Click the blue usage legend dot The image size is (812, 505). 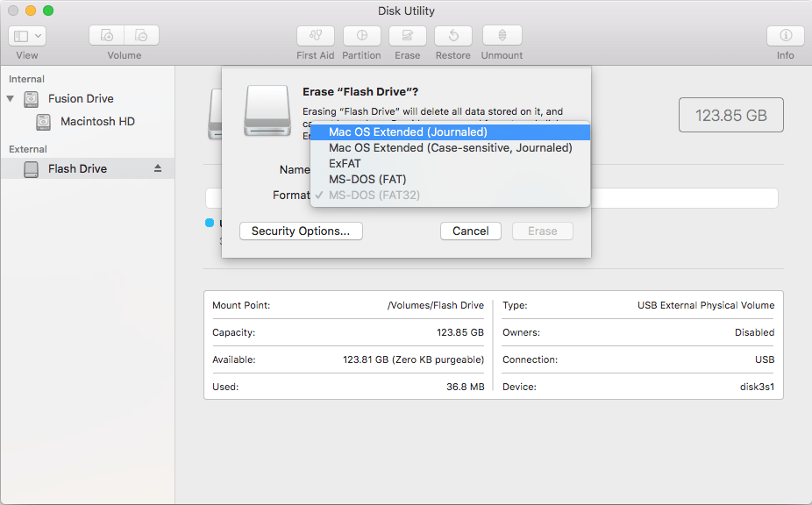pyautogui.click(x=210, y=223)
